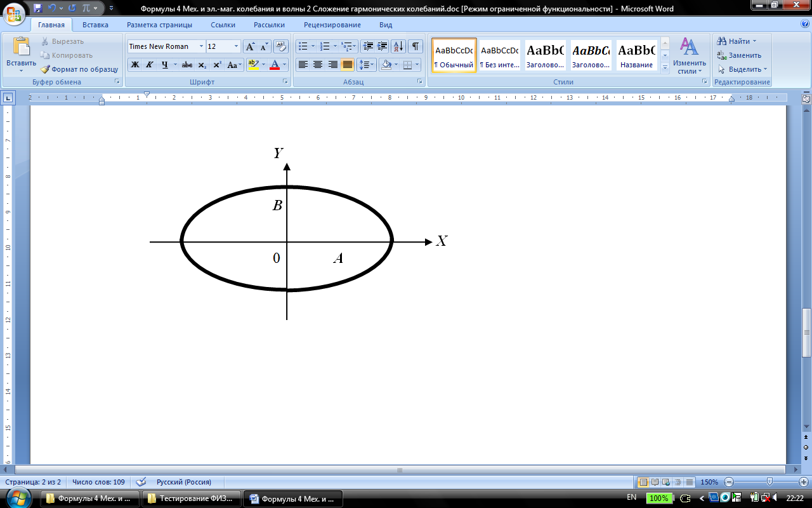
Task: Switch to the Вставка ribbon tab
Action: coord(95,25)
